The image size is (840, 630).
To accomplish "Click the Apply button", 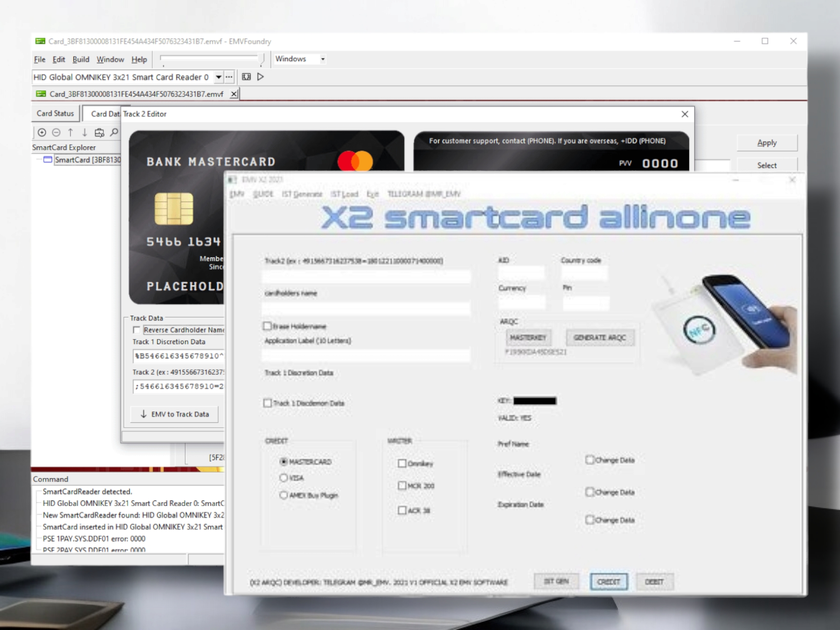I will 767,143.
